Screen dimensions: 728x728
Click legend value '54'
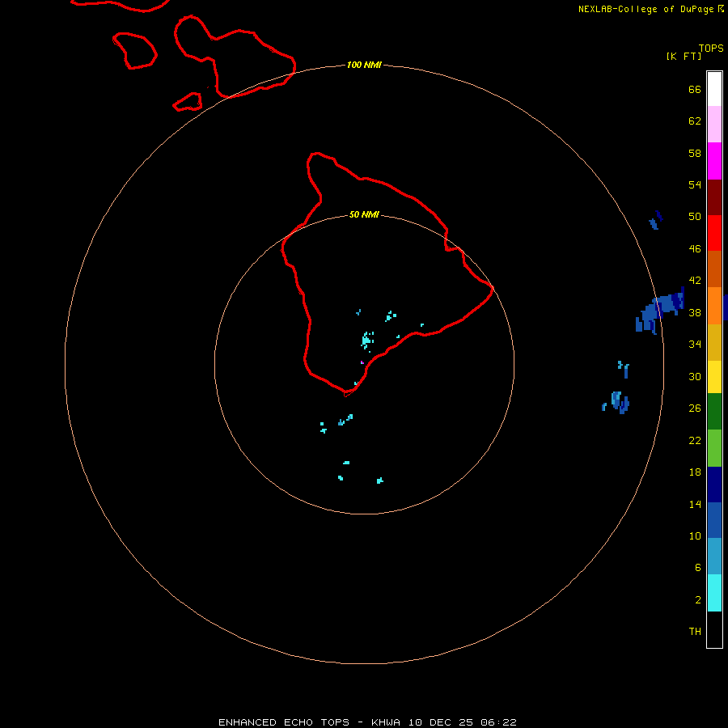click(695, 184)
